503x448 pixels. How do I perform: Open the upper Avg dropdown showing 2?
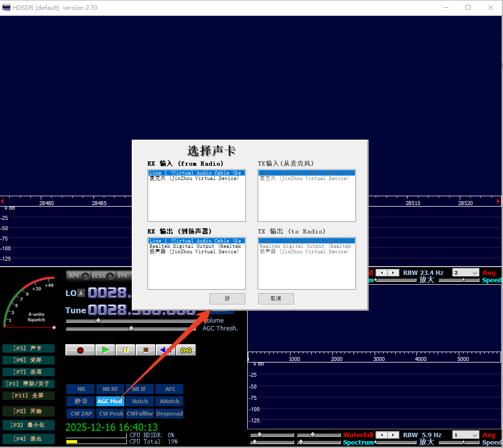tap(466, 272)
